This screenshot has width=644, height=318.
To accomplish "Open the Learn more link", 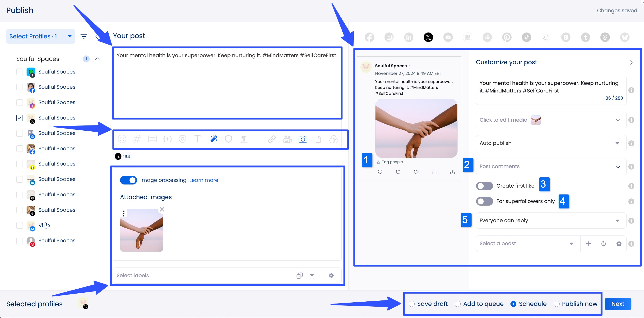I will pyautogui.click(x=204, y=180).
